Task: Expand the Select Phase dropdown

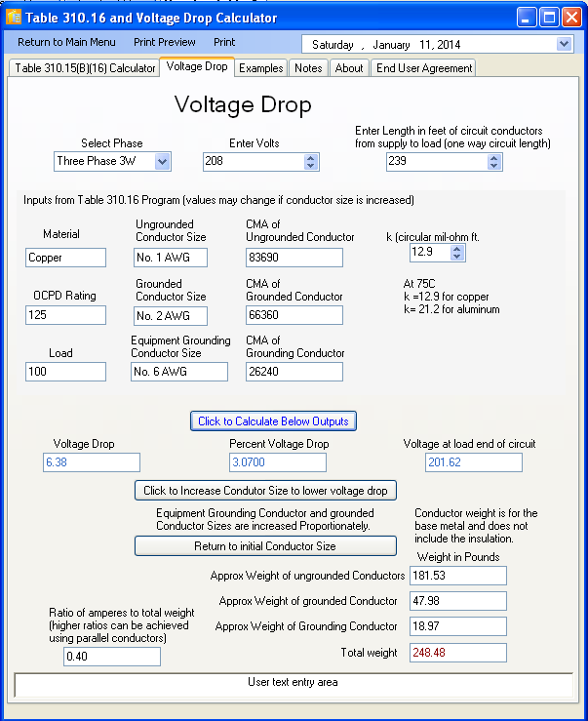Action: [x=162, y=161]
